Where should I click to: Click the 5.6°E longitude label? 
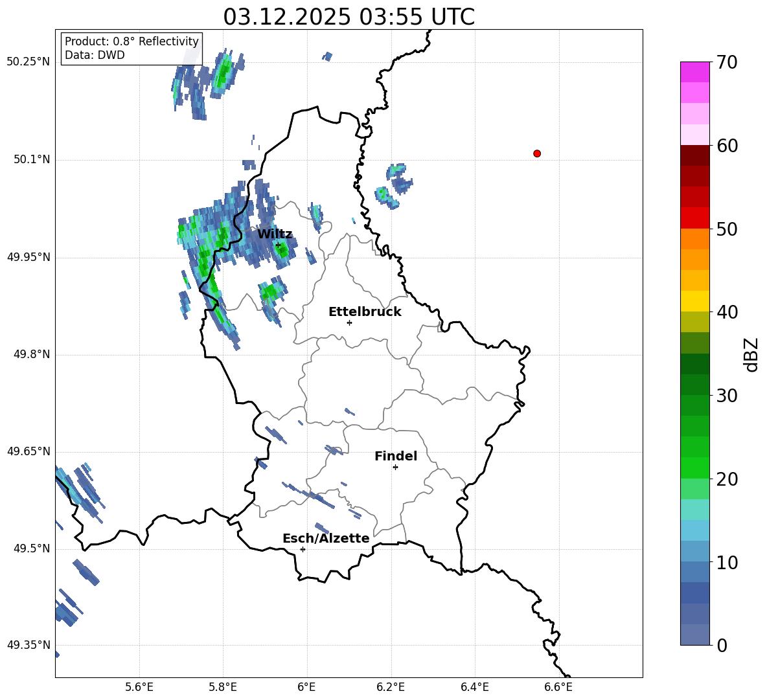pos(139,687)
